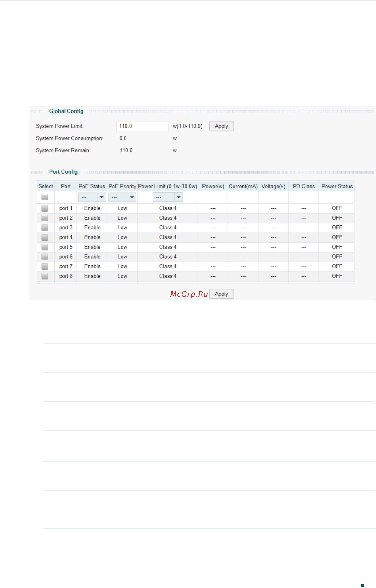Click the Global Config section title
This screenshot has height=588, width=376.
[66, 111]
